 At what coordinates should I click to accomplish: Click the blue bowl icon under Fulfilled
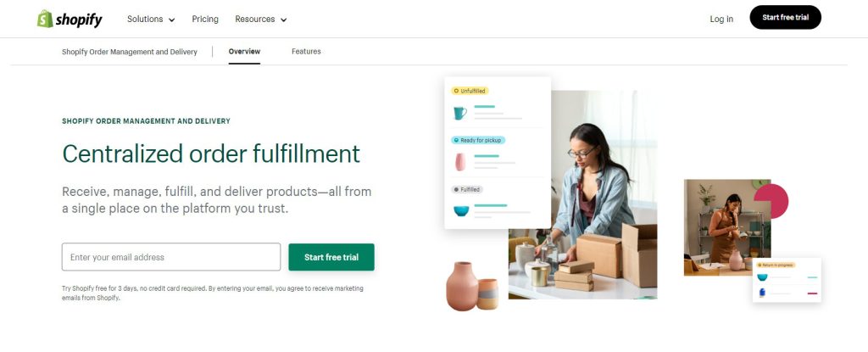pyautogui.click(x=461, y=211)
